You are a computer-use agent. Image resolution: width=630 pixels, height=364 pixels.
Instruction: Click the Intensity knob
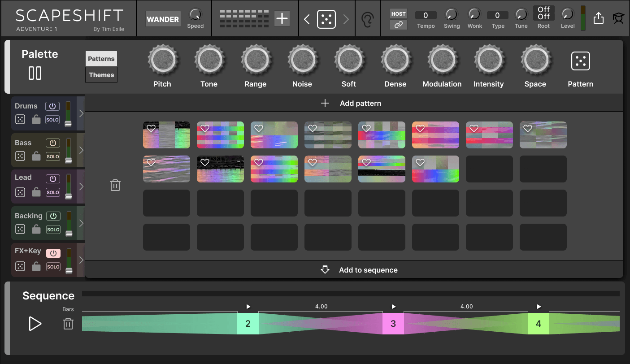pos(489,60)
